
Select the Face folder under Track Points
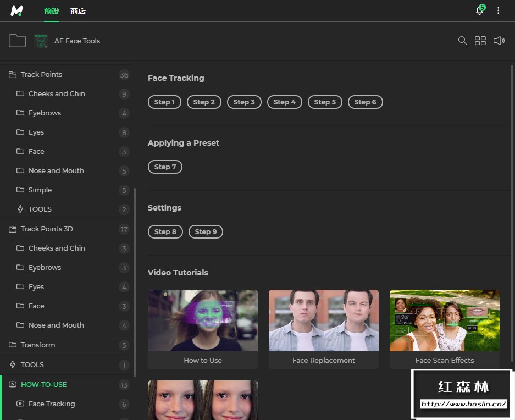click(67, 152)
